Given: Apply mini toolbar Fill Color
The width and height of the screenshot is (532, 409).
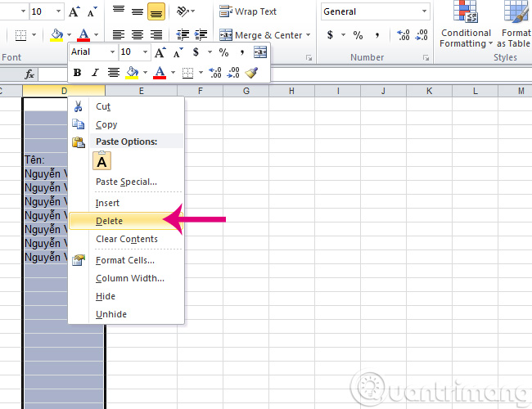Looking at the screenshot, I should click(x=132, y=72).
